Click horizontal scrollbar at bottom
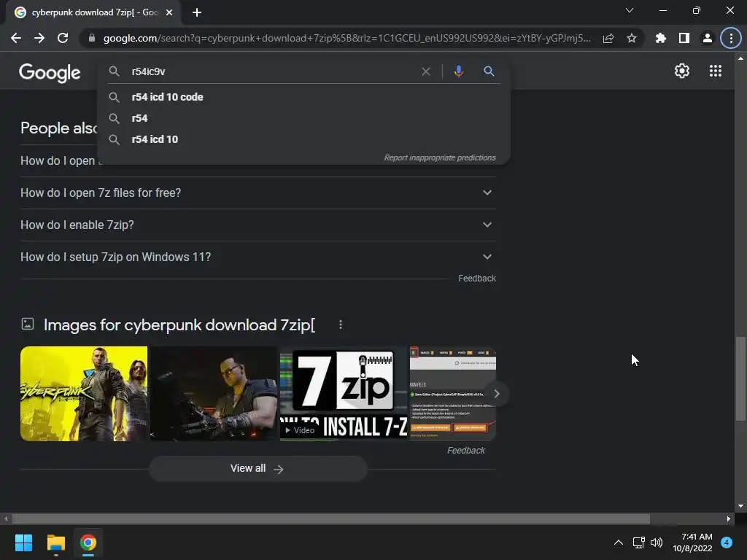 [330, 519]
